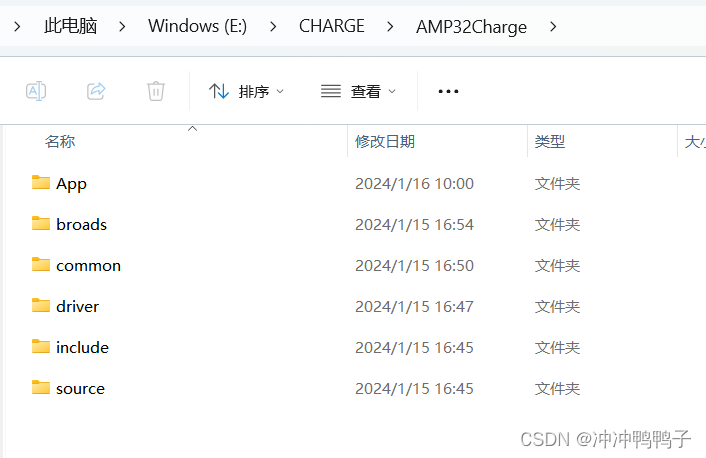Open the three-dot more options menu
The height and width of the screenshot is (458, 706).
pos(448,91)
